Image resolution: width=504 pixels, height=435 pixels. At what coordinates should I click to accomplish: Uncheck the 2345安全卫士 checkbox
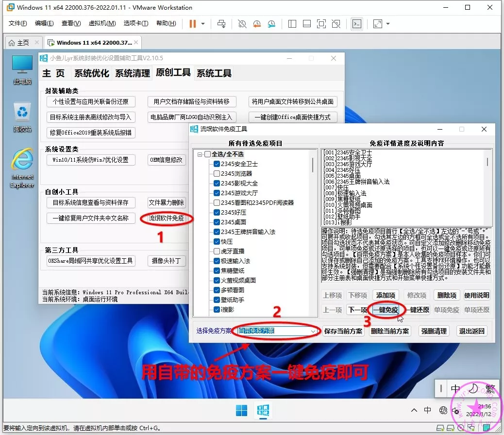point(217,164)
